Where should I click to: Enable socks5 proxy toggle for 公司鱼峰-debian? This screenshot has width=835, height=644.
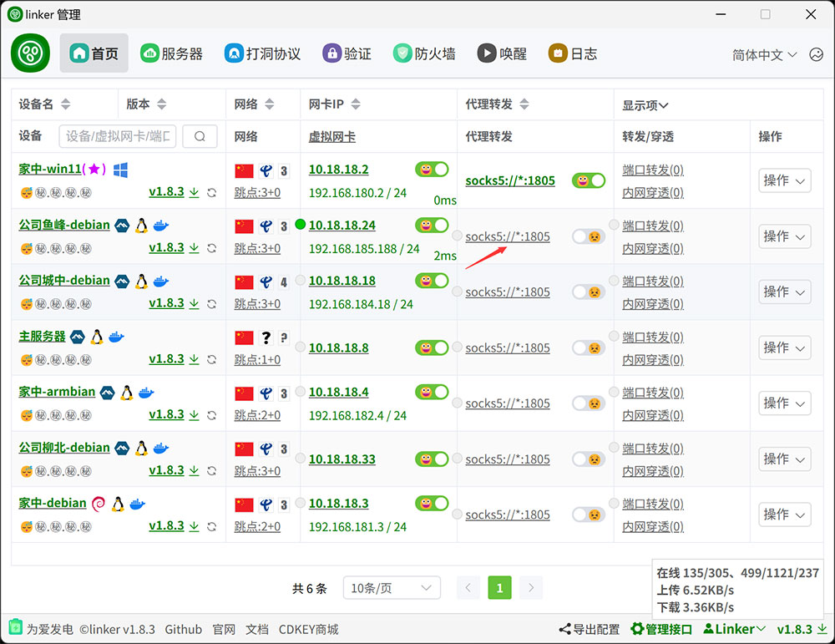coord(588,236)
